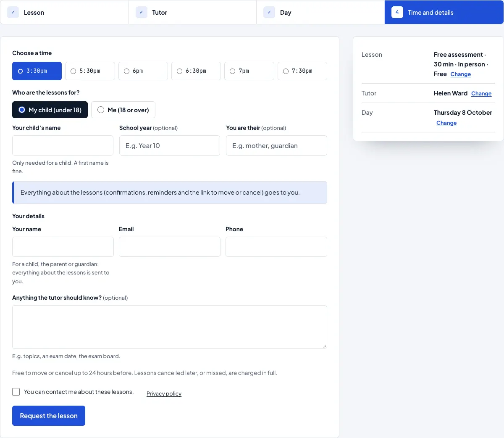
Task: Pick the 6pm time slot
Action: coord(143,71)
